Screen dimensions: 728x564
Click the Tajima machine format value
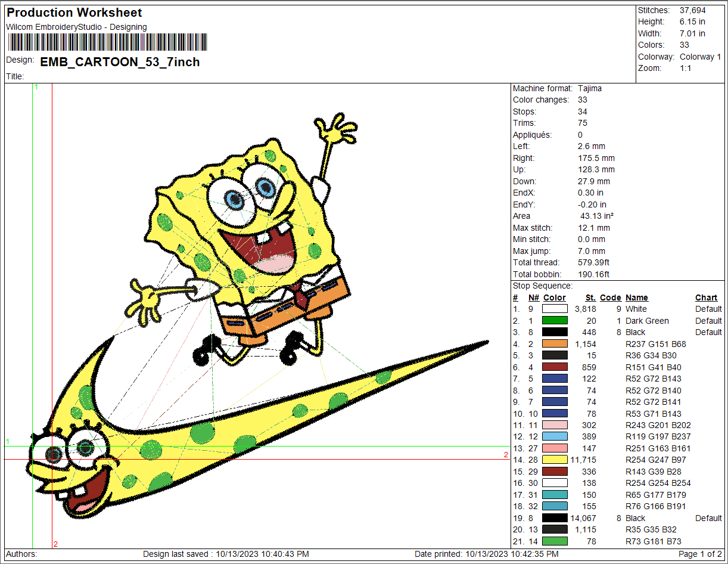[590, 88]
